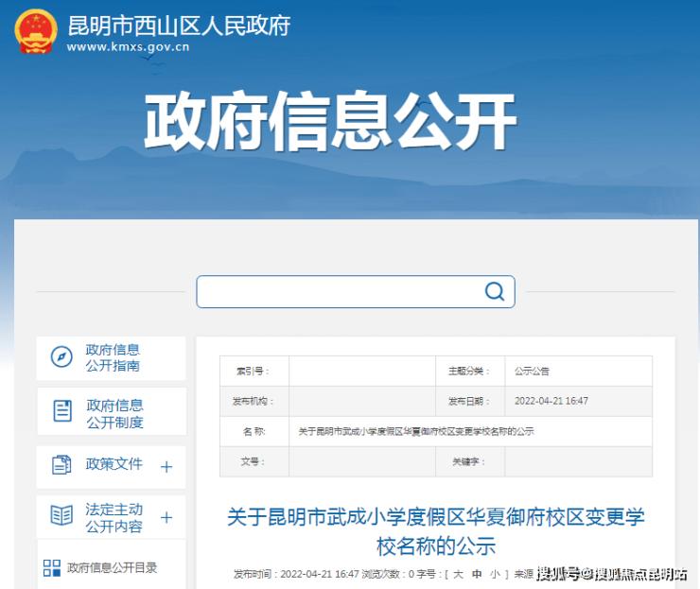
Task: Open 政府信息公开目录 in the sidebar
Action: [x=112, y=568]
